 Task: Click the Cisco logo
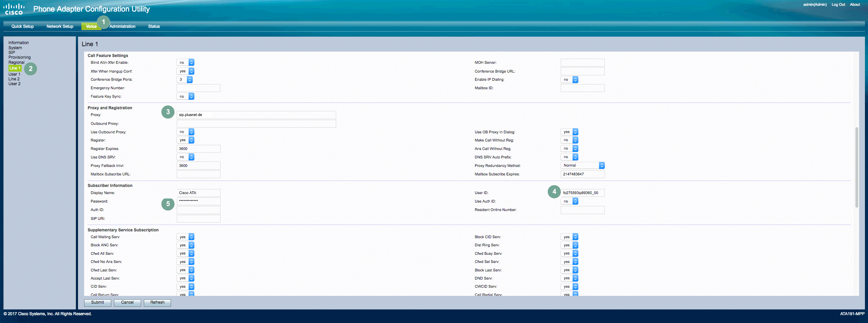14,9
